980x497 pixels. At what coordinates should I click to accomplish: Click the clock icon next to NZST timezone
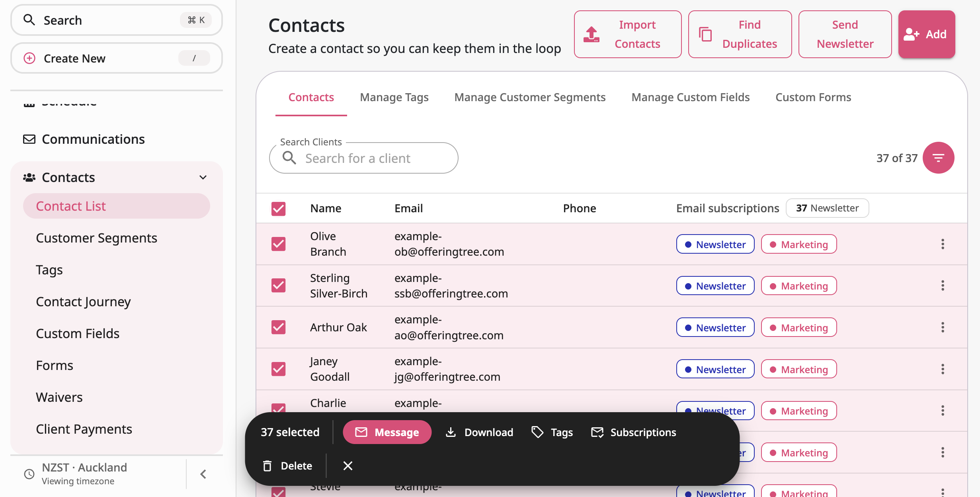pos(29,474)
